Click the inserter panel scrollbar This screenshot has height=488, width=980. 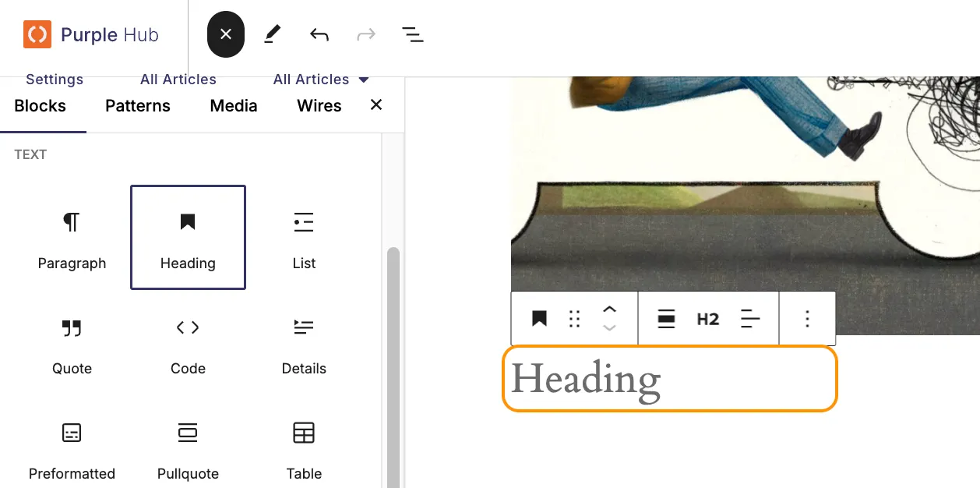pos(393,366)
